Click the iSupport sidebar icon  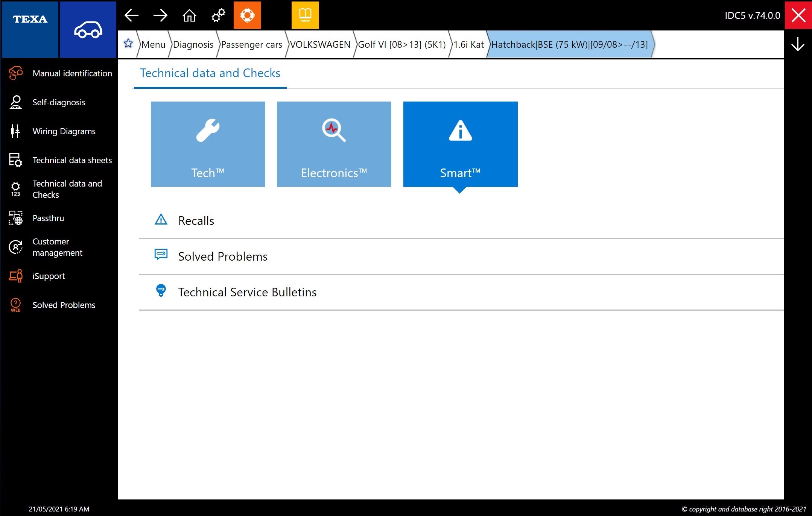(15, 276)
